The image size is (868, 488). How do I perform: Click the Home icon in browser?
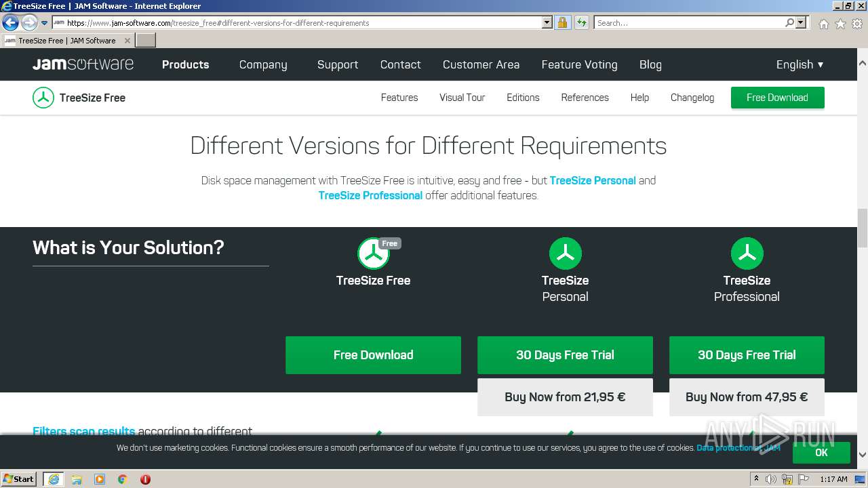click(823, 24)
